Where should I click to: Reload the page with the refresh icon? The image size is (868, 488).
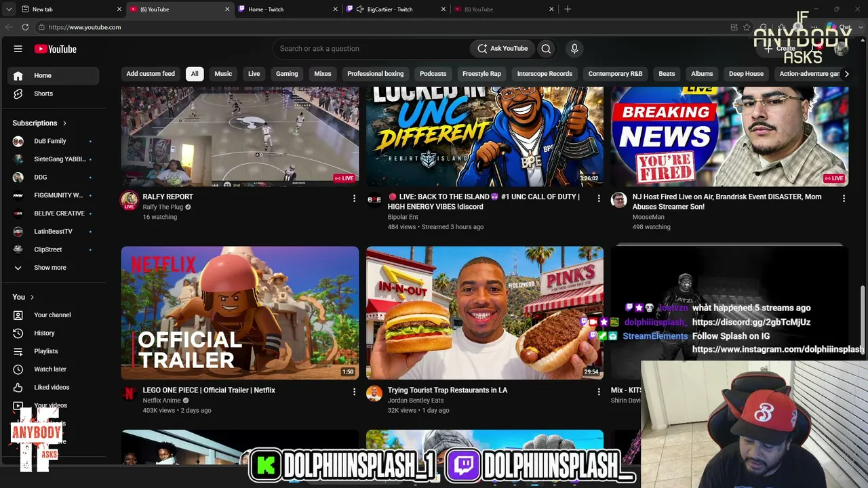click(25, 27)
